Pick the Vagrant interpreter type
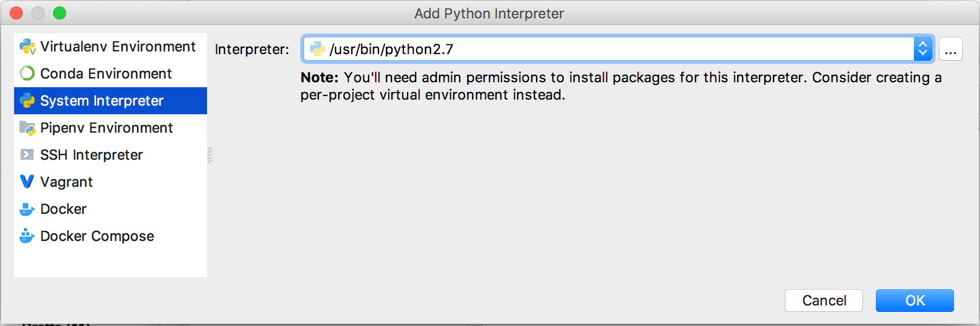 [x=111, y=182]
